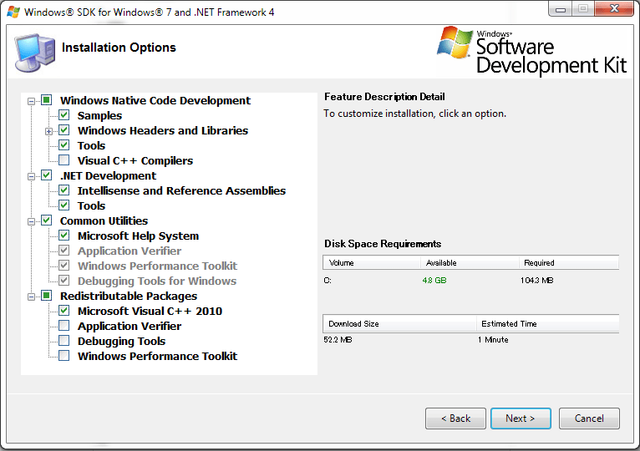
Task: Uncheck Windows Headers and Libraries checkbox
Action: point(64,130)
